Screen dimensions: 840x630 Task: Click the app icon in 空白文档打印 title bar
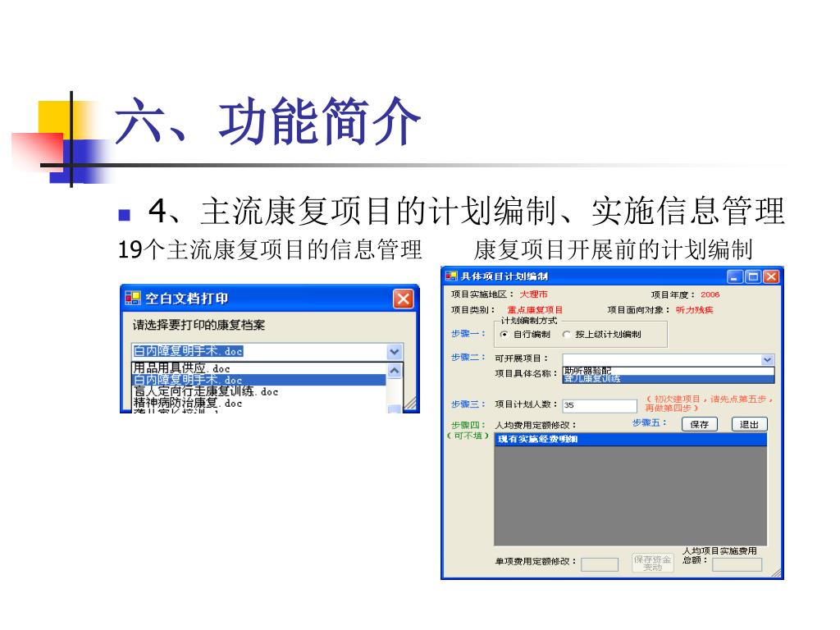pos(132,298)
